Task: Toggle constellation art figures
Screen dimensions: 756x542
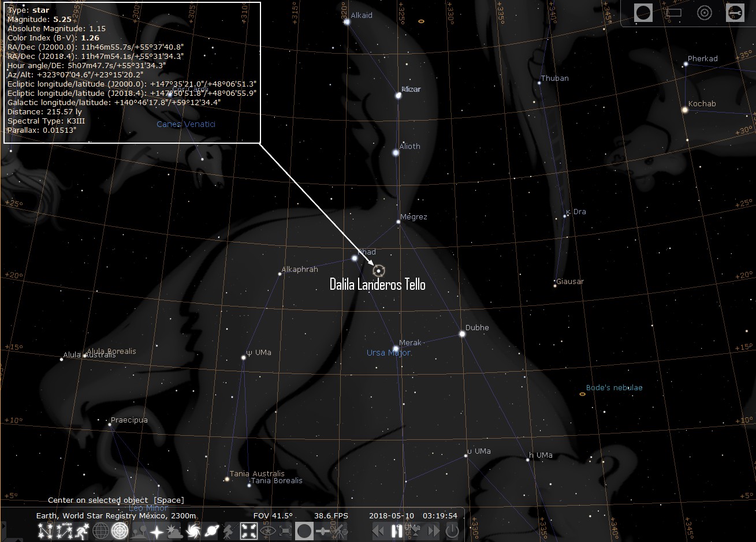Action: point(83,531)
